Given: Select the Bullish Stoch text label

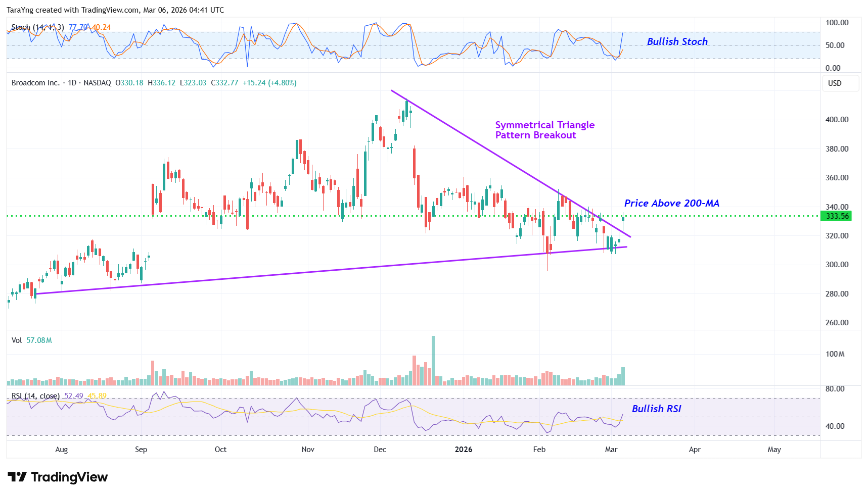Looking at the screenshot, I should click(677, 42).
